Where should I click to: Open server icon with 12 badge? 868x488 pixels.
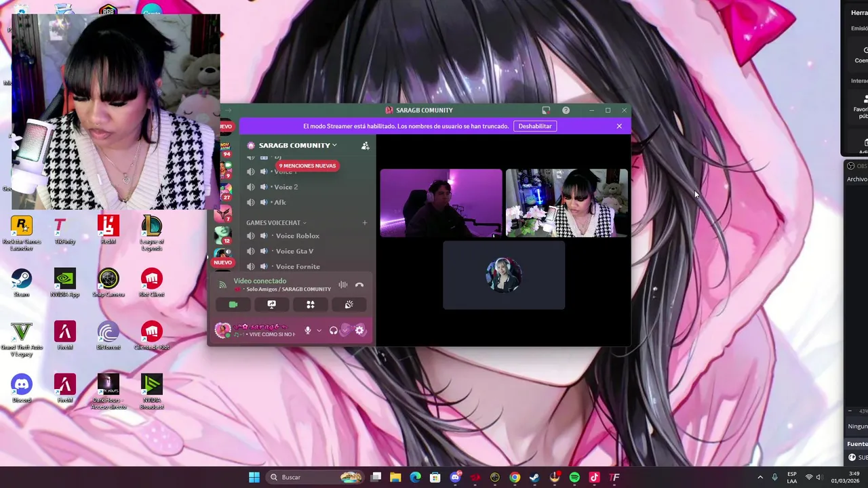224,235
